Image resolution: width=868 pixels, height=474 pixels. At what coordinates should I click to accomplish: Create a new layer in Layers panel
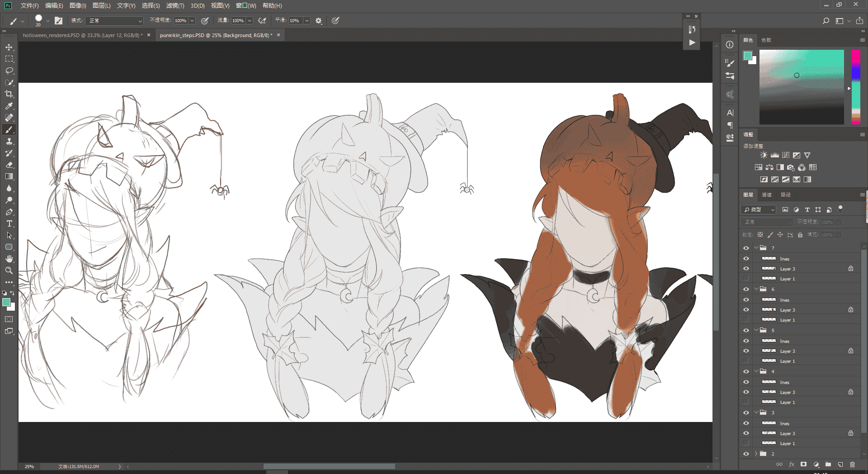[840, 465]
